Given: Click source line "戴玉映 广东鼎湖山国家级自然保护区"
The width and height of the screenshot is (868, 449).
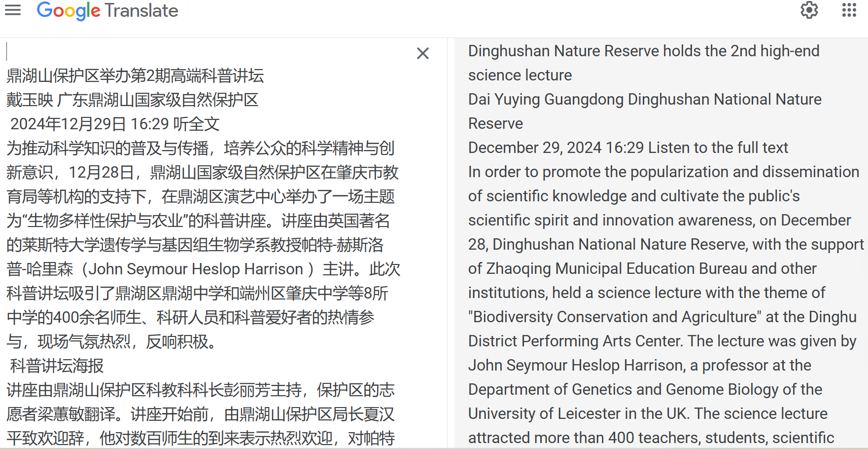Looking at the screenshot, I should click(132, 100).
